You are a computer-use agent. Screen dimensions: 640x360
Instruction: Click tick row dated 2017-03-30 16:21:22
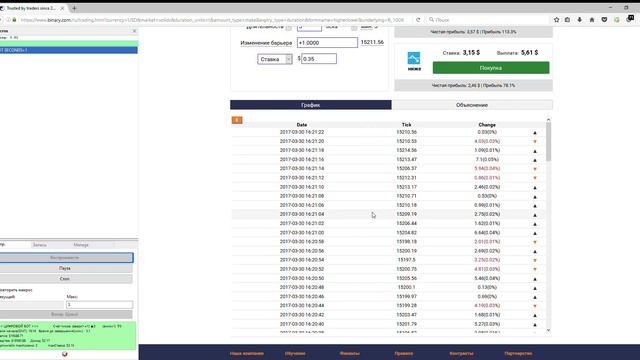point(388,132)
